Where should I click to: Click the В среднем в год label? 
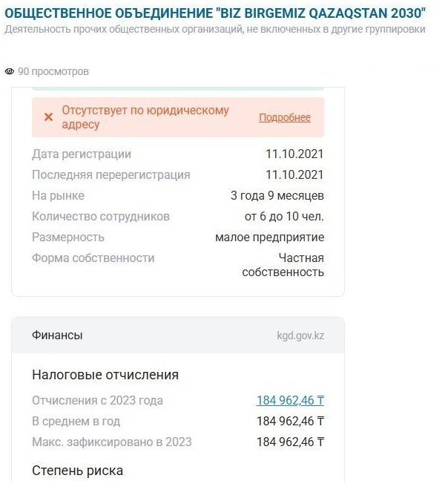tap(76, 422)
